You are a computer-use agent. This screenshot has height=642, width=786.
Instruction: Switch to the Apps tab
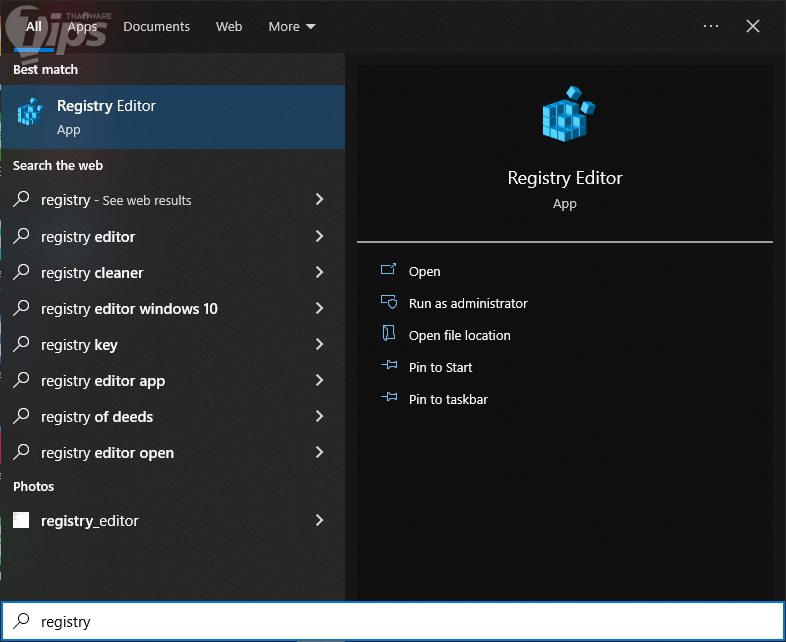(x=82, y=27)
